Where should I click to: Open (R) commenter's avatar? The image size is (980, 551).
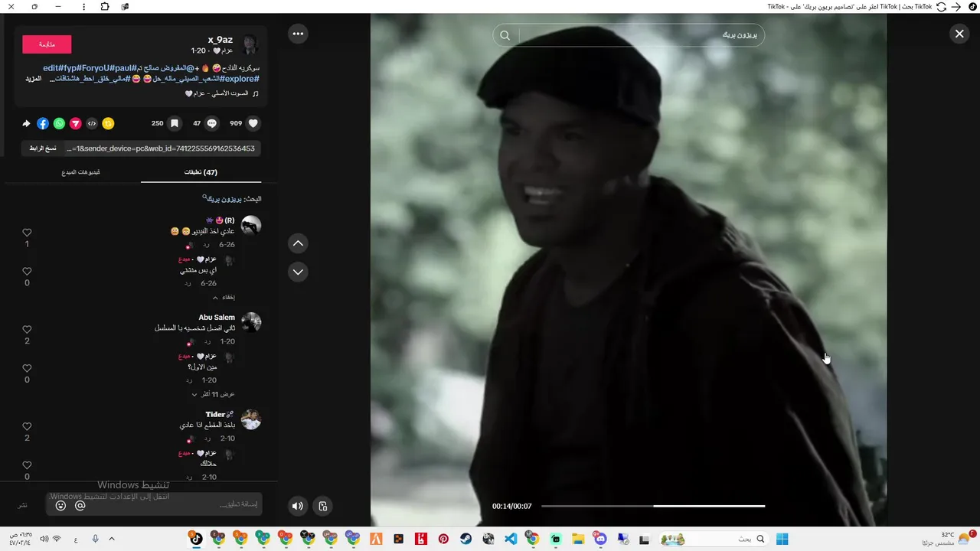pyautogui.click(x=251, y=225)
